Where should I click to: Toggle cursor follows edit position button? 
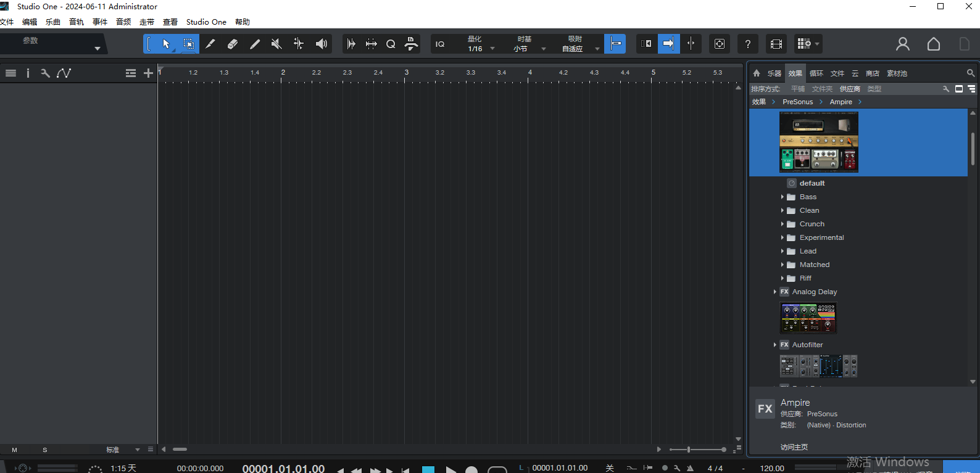(x=691, y=44)
